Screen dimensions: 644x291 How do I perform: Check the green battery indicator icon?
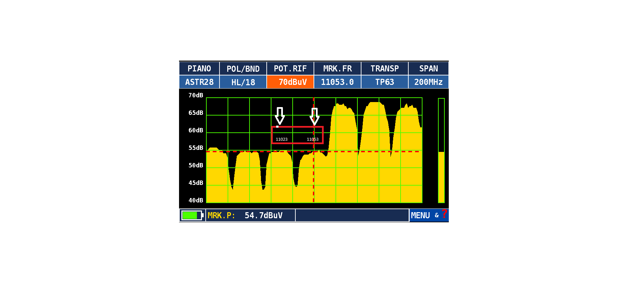(x=192, y=216)
